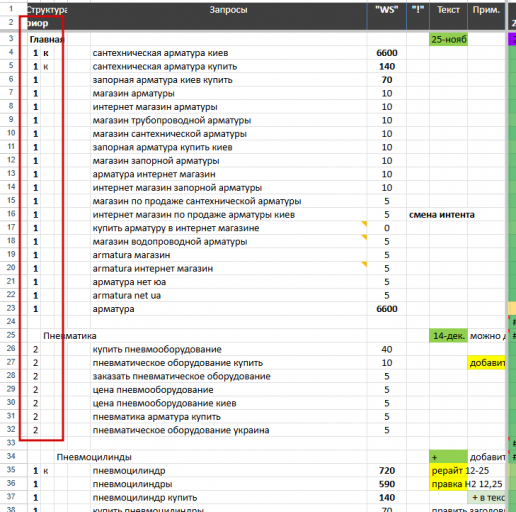
Task: Select the "Прим." column header cell
Action: pyautogui.click(x=486, y=10)
